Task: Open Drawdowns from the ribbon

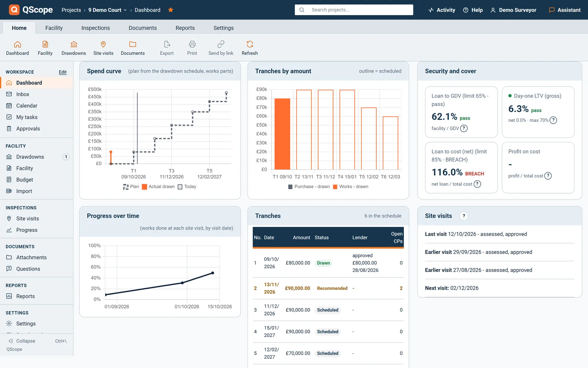Action: 74,48
